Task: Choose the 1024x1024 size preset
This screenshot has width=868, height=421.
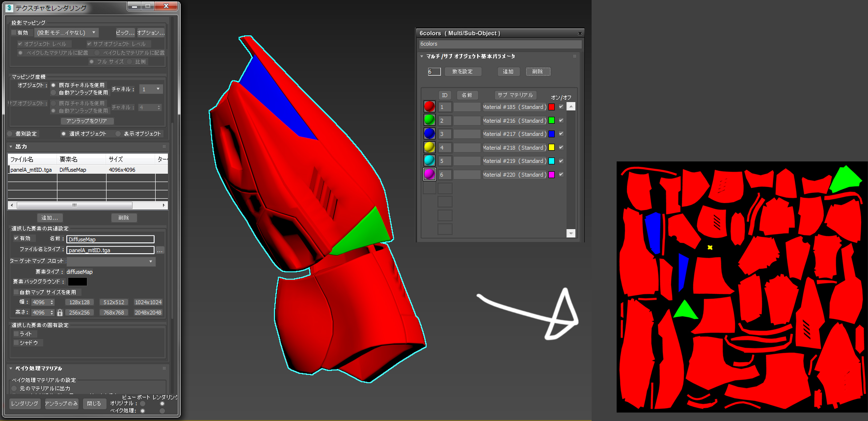Action: (x=148, y=302)
